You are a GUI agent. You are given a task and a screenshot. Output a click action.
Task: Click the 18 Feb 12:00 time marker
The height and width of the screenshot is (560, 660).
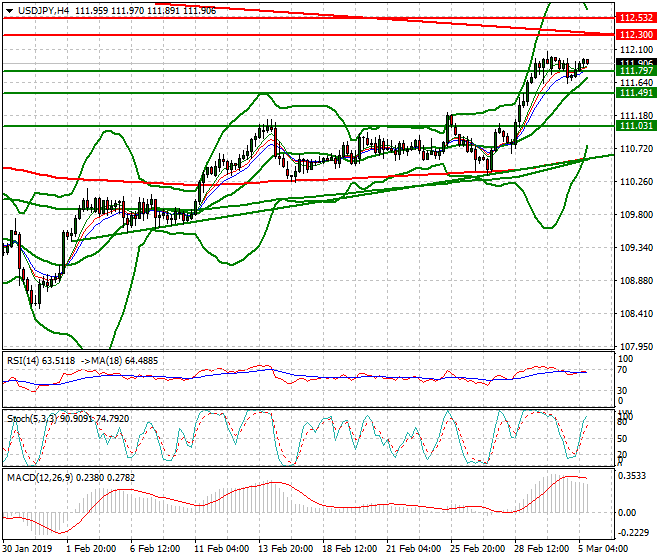(x=349, y=549)
